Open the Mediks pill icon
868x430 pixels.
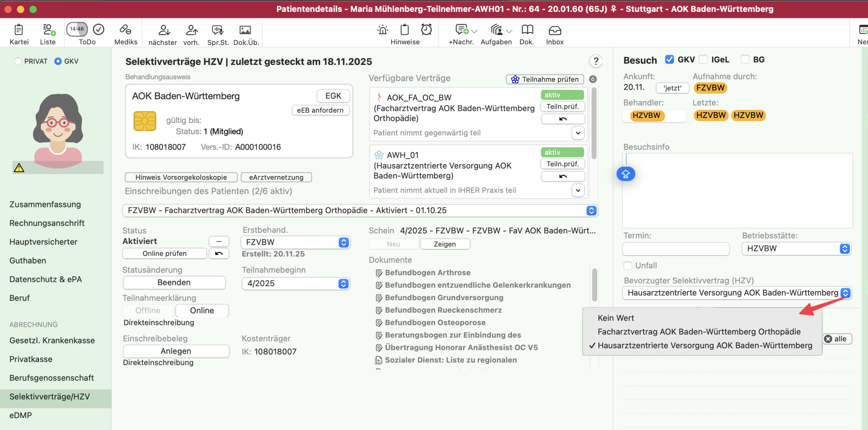[x=125, y=30]
